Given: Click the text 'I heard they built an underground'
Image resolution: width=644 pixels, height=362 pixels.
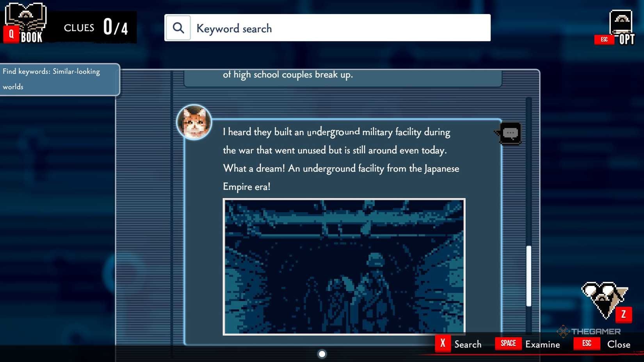Looking at the screenshot, I should tap(291, 132).
